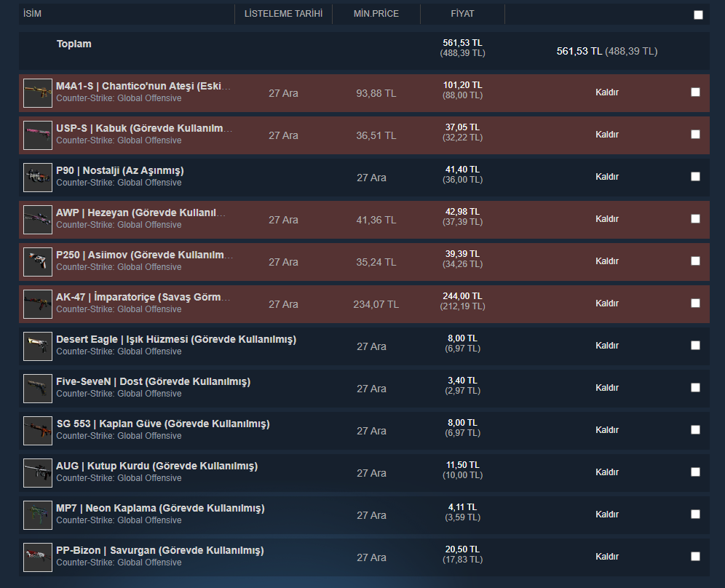Open SG 553 | Kaplan Güve name link
Screen dimensions: 725x588
[x=163, y=424]
